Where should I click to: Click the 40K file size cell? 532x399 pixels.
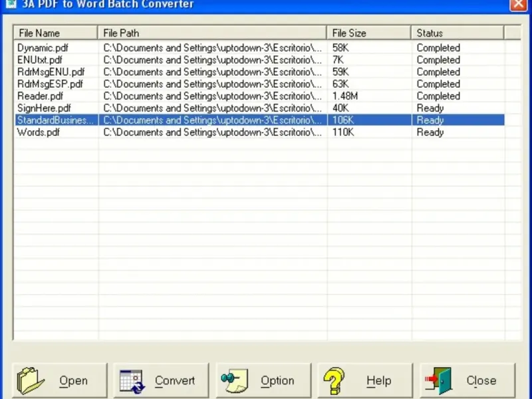(340, 108)
